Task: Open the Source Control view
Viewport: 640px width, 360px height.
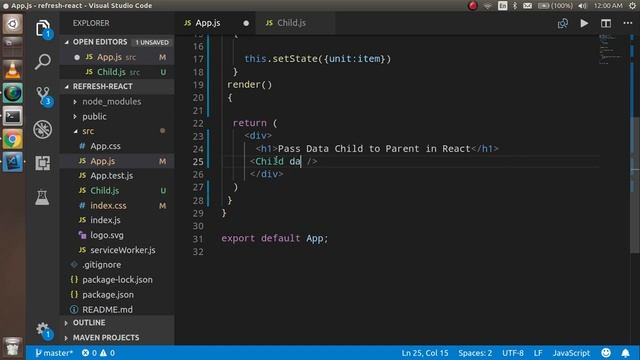Action: [43, 96]
